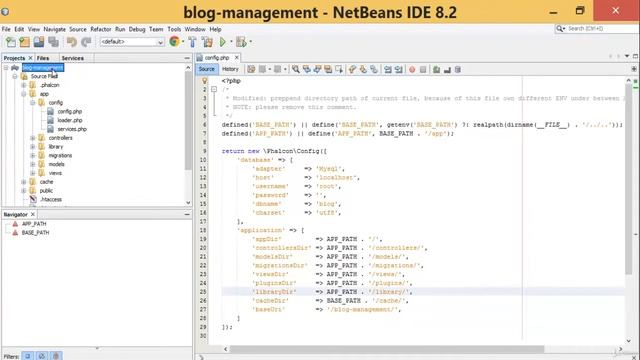
Task: Collapse the blog-management project node
Action: pos(6,67)
